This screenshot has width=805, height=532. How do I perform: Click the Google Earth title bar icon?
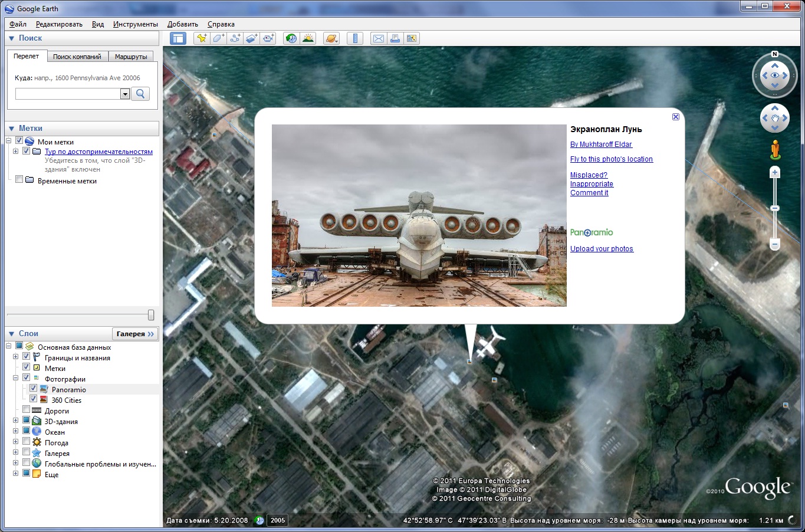(x=9, y=8)
